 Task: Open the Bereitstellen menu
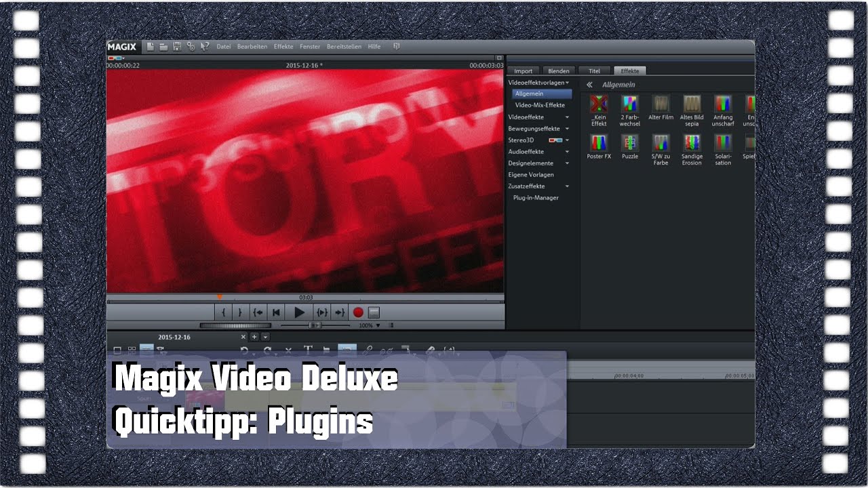344,47
